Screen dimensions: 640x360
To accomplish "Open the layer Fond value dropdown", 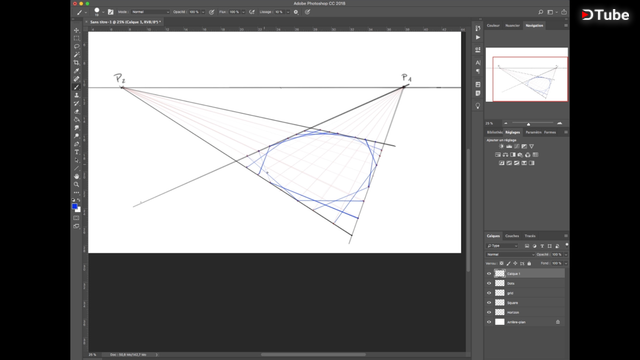I will coord(566,264).
